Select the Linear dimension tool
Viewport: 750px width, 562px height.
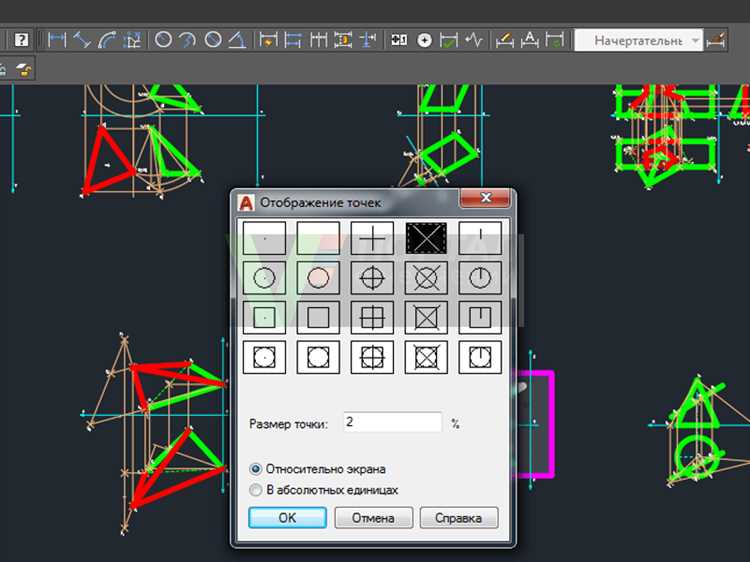[57, 40]
